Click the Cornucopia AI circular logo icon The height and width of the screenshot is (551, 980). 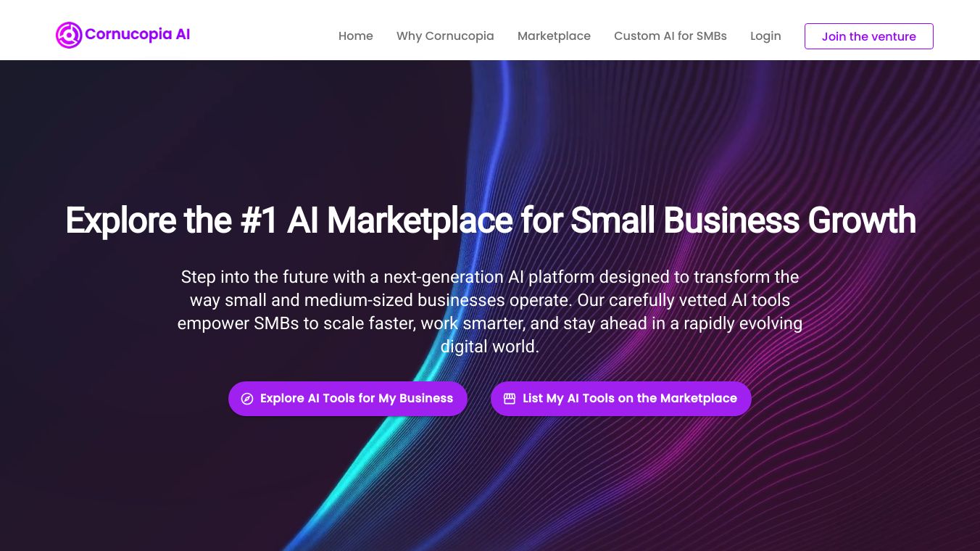[x=69, y=35]
